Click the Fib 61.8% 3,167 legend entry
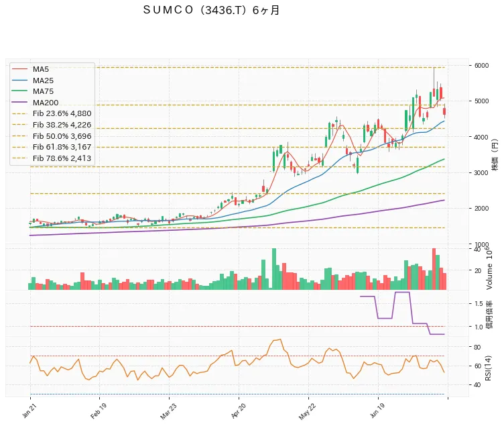This screenshot has height=426, width=504. pyautogui.click(x=52, y=147)
